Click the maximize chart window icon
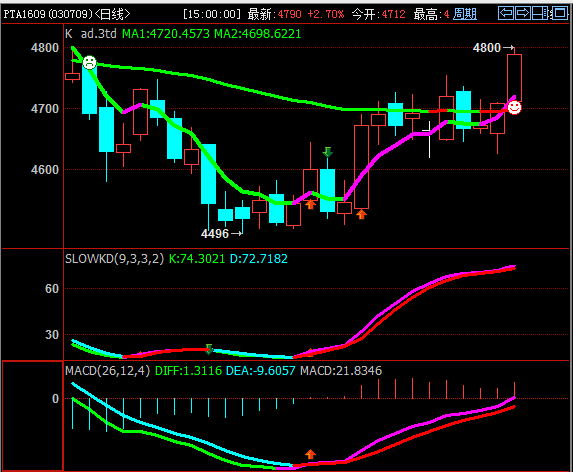 [x=559, y=14]
